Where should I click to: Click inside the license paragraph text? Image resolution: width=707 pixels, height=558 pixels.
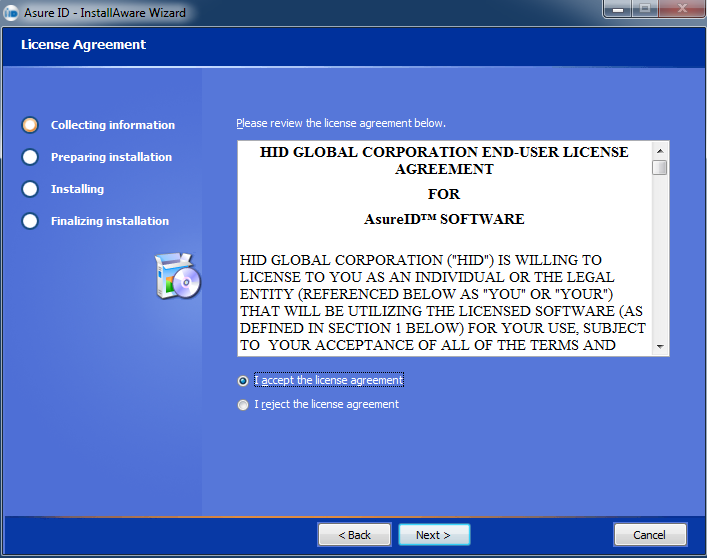click(x=442, y=302)
